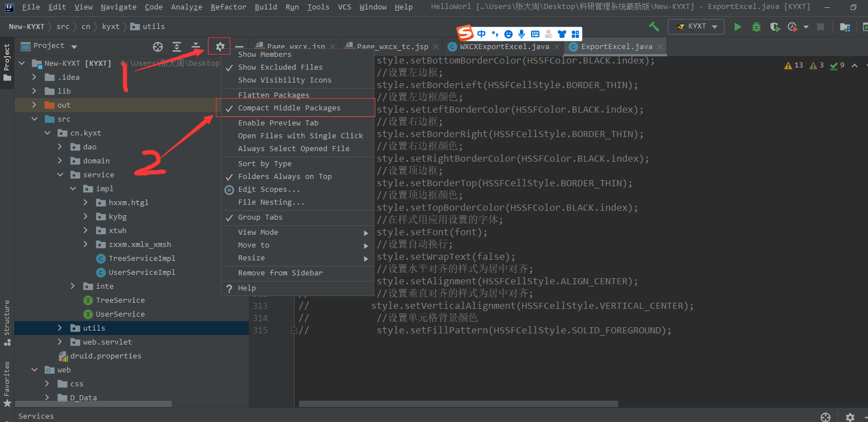Click the Build project hammer icon
The width and height of the screenshot is (868, 422).
[654, 26]
